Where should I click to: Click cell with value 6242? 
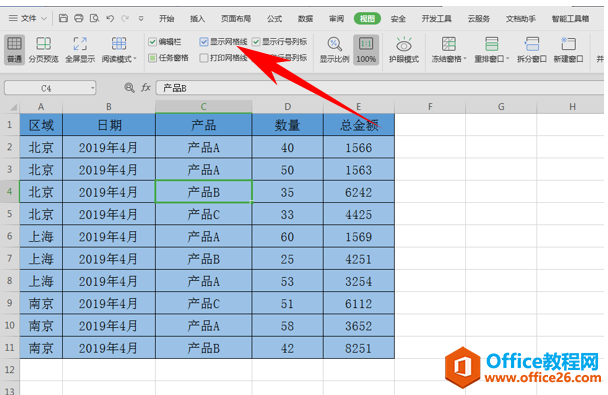point(359,192)
